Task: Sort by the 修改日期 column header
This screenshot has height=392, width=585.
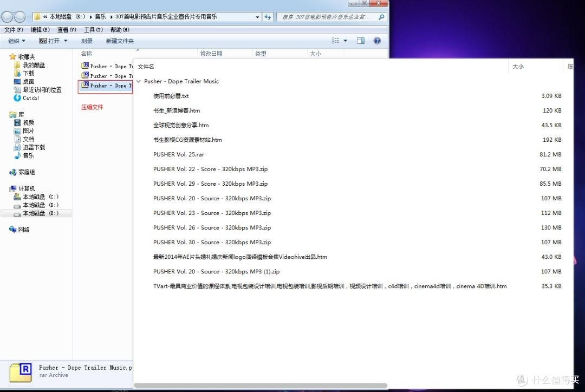Action: [211, 54]
